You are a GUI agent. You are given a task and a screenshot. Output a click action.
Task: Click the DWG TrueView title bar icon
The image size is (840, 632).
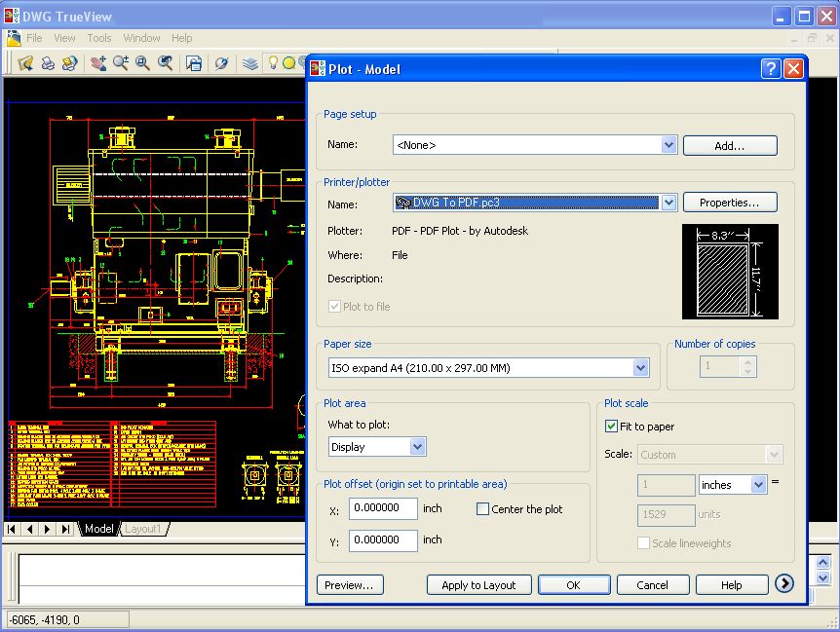point(12,16)
